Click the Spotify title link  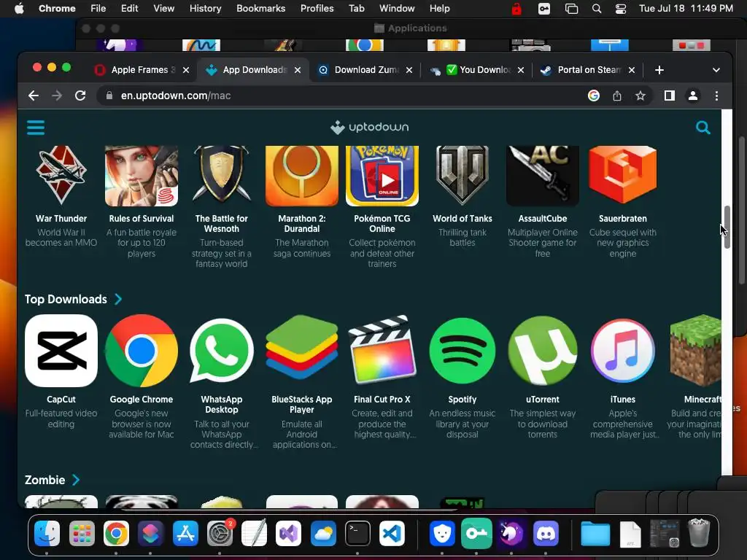click(x=462, y=399)
